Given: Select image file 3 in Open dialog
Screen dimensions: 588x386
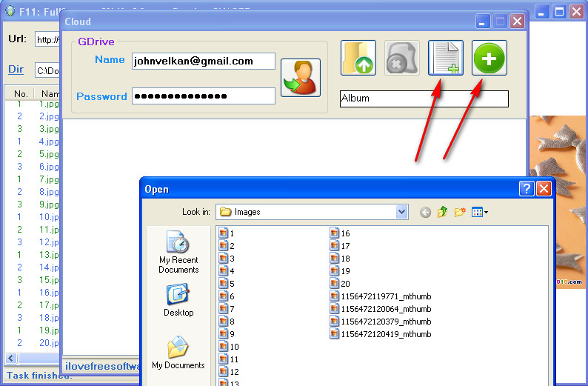Looking at the screenshot, I should click(227, 259).
